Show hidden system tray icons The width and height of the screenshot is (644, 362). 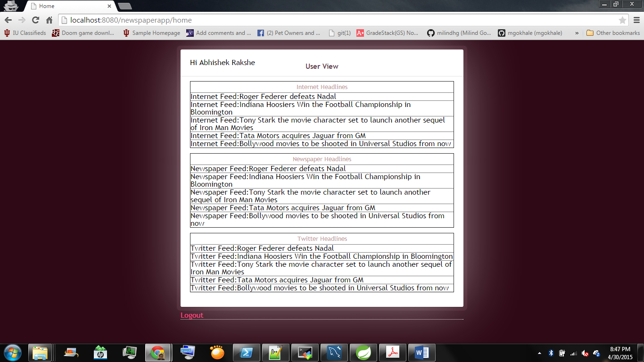click(539, 353)
